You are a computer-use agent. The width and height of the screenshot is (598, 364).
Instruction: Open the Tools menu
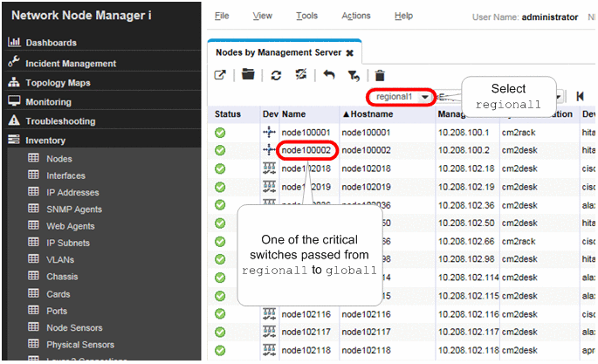pos(306,16)
